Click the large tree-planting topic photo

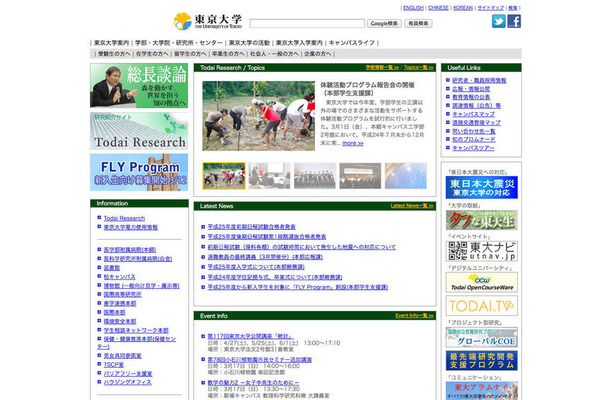pos(258,116)
